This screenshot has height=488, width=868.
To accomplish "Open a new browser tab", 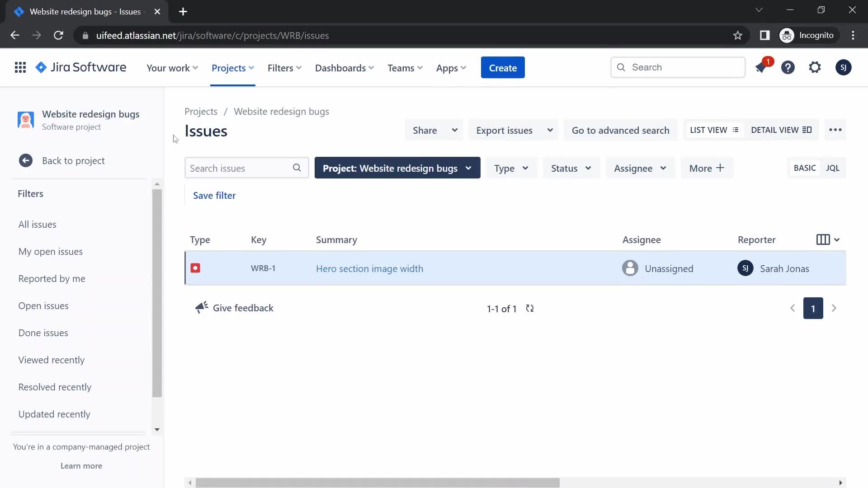I will point(183,12).
